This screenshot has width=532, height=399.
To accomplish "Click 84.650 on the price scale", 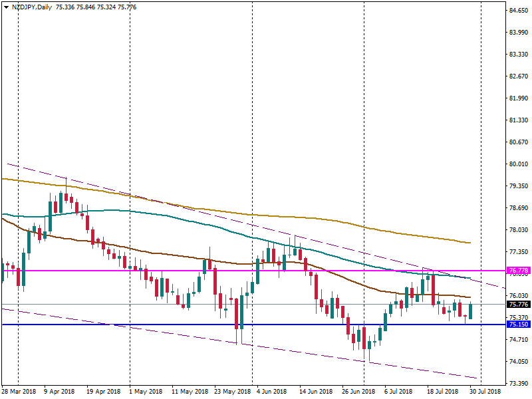I will tap(518, 11).
